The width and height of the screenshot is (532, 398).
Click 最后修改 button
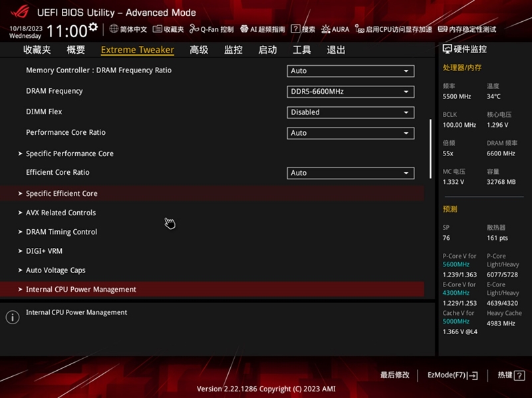tap(394, 375)
